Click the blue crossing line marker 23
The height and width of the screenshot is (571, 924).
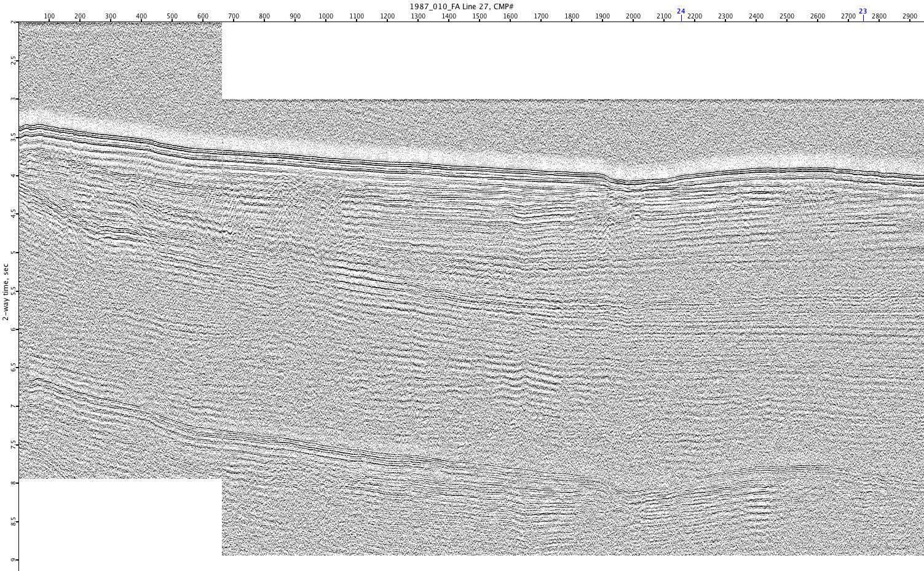tap(863, 11)
